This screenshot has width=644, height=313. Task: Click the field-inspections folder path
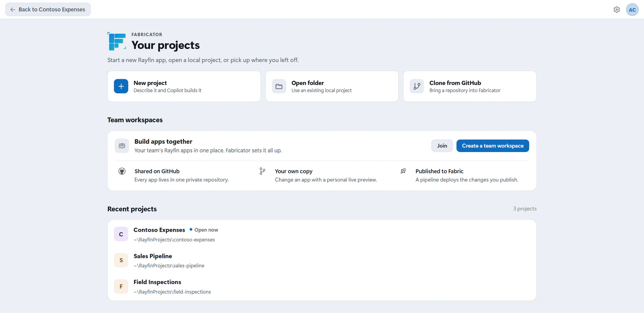(172, 292)
